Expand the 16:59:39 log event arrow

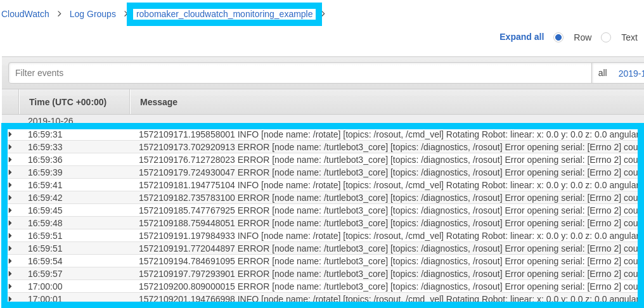pos(10,172)
